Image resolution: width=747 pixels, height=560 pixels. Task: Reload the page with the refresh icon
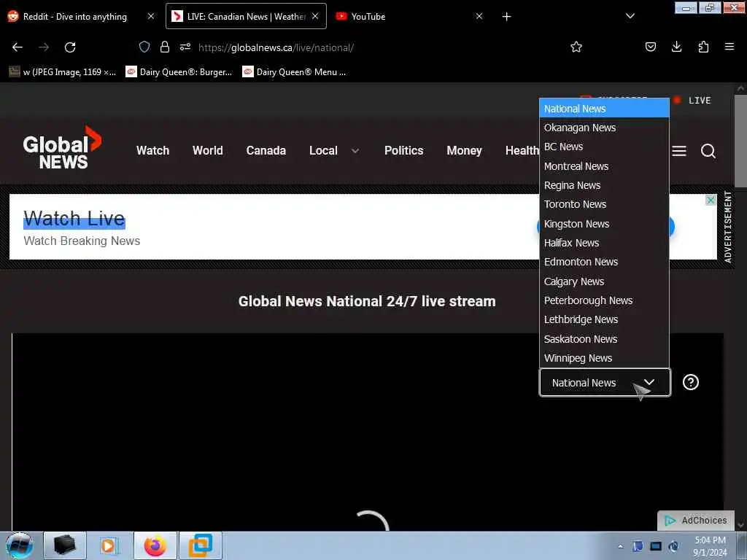[70, 47]
